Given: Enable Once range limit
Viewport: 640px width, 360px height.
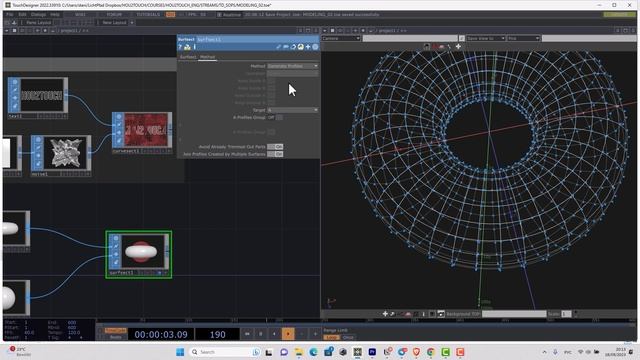Looking at the screenshot, I should tap(348, 338).
